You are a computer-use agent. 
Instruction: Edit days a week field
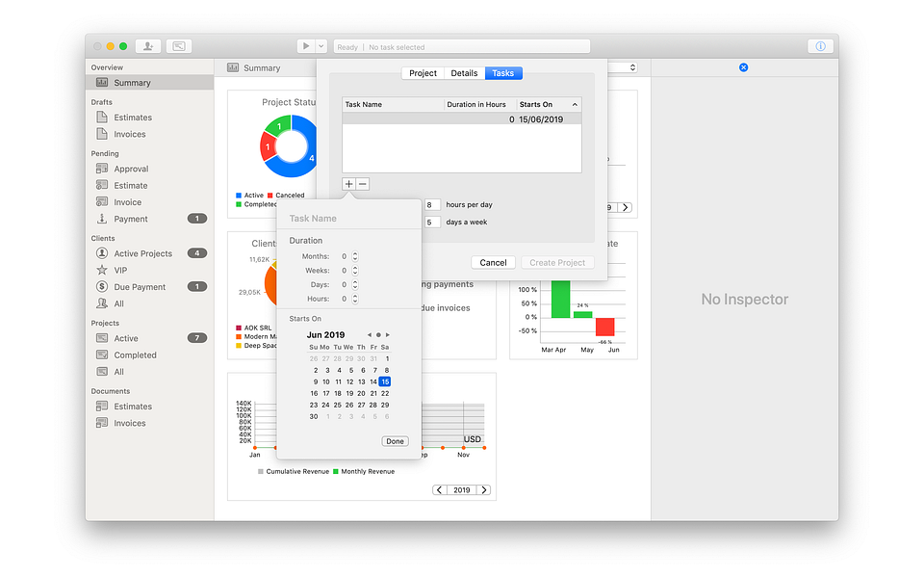tap(432, 223)
